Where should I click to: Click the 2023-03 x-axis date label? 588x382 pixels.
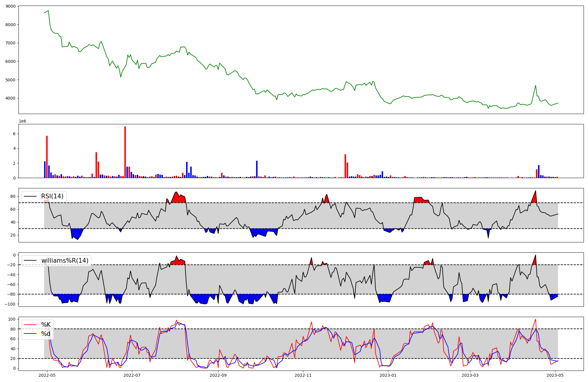coord(470,375)
